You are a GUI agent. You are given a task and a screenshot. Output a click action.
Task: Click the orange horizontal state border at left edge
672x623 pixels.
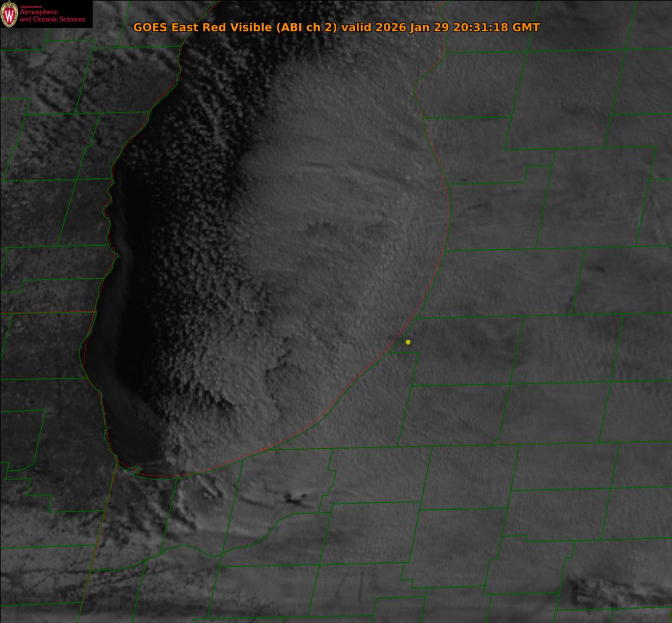pyautogui.click(x=46, y=313)
